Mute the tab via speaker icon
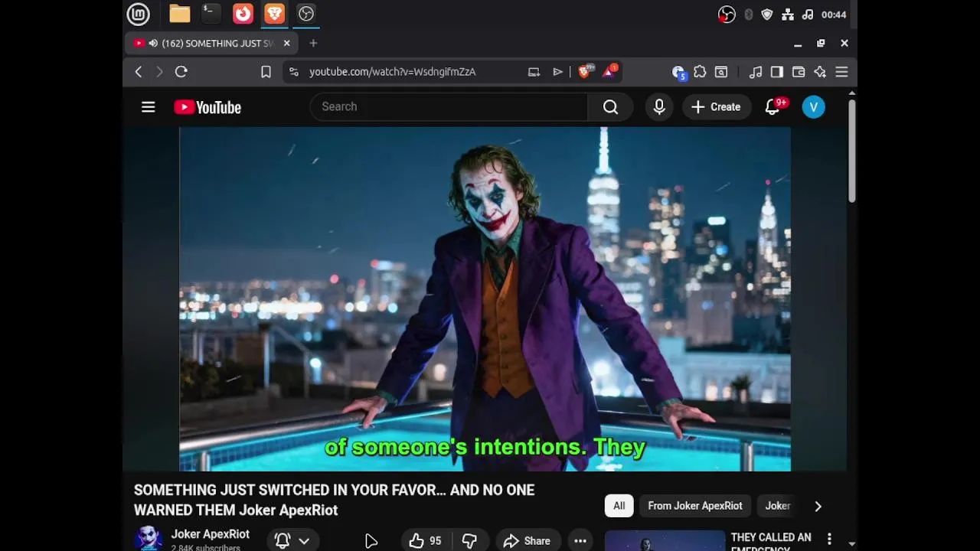The image size is (980, 551). (153, 44)
